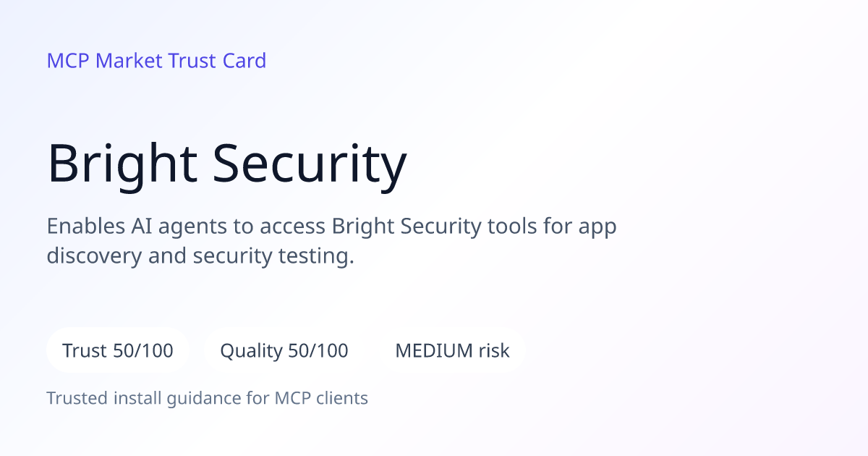Select the Trust 50/100 badge
Viewport: 868px width, 456px height.
pos(118,351)
